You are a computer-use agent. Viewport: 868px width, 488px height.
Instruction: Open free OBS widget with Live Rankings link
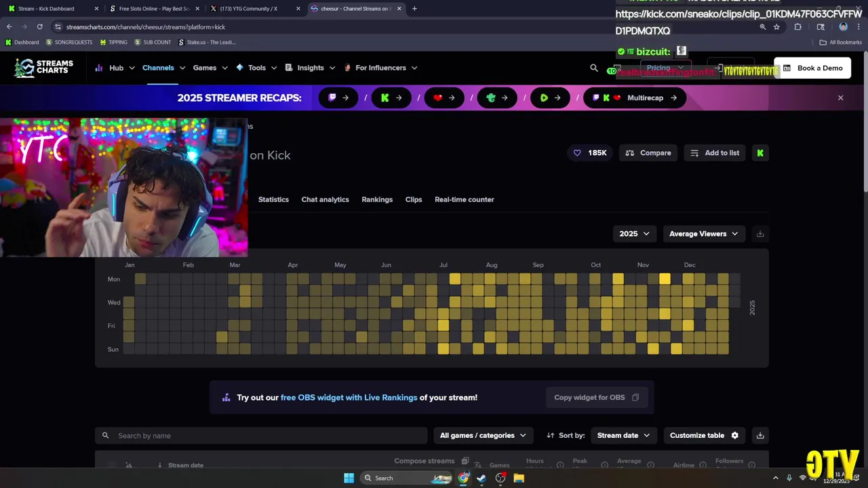click(x=349, y=397)
